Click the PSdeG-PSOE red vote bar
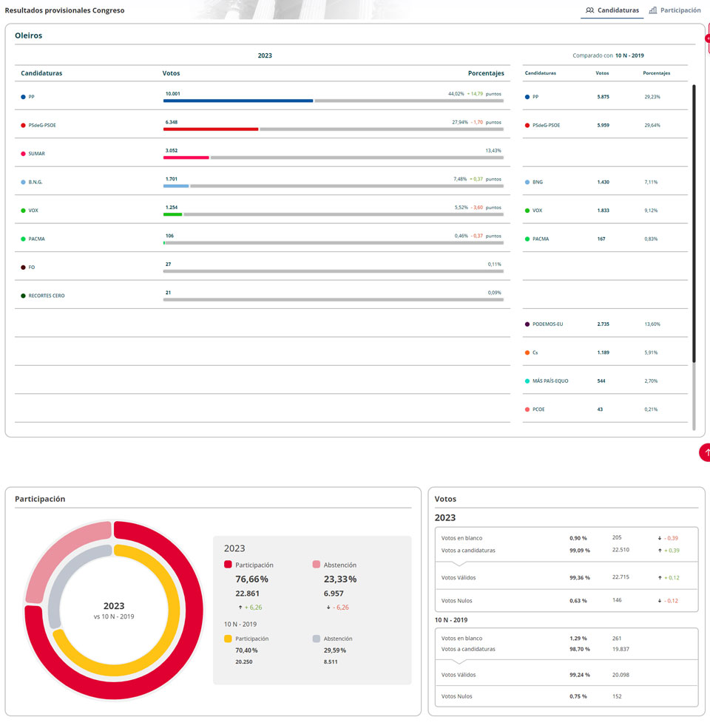Image resolution: width=710 pixels, height=728 pixels. tap(211, 129)
